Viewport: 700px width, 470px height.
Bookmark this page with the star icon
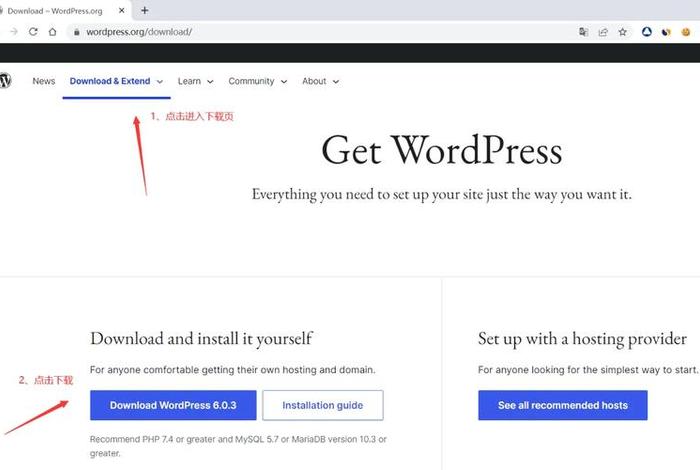tap(623, 32)
